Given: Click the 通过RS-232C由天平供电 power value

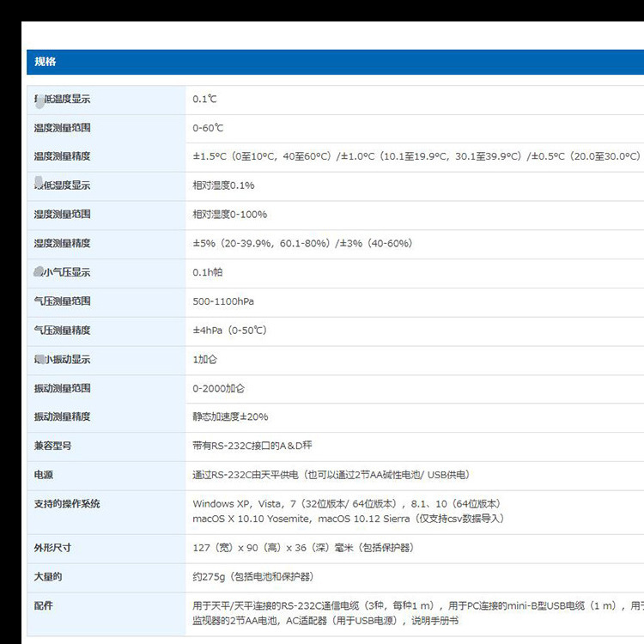Looking at the screenshot, I should tap(331, 475).
